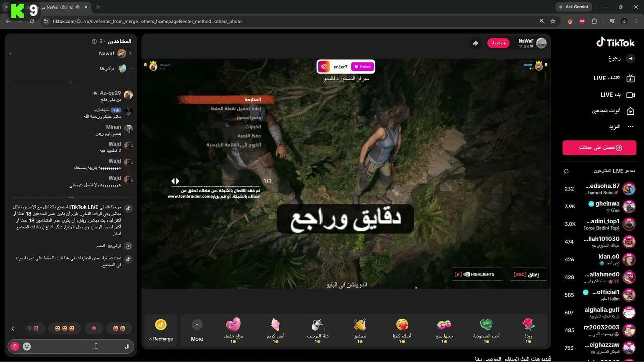Screen dimensions: 644x362
Task: Open the NaWaF streamer profile avatar
Action: click(541, 43)
